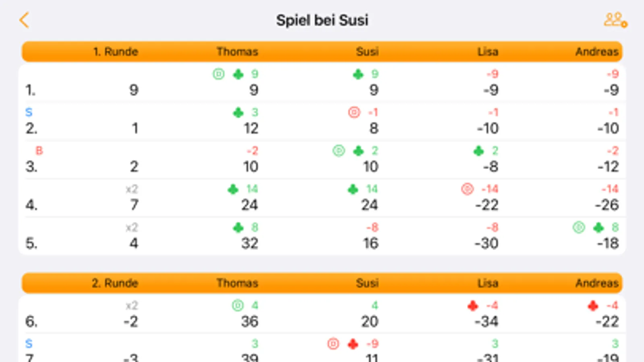Tap the orange back chevron
The width and height of the screenshot is (644, 362).
point(24,20)
